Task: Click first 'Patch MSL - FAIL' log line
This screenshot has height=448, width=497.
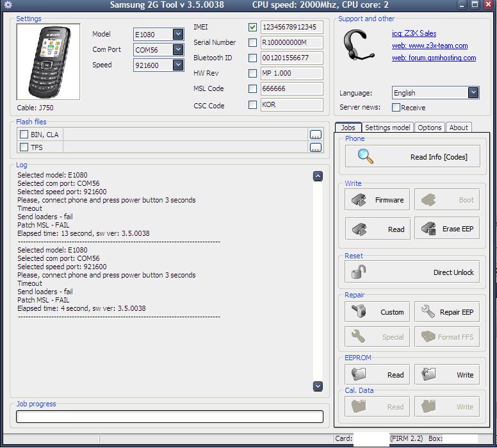Action: pyautogui.click(x=44, y=225)
